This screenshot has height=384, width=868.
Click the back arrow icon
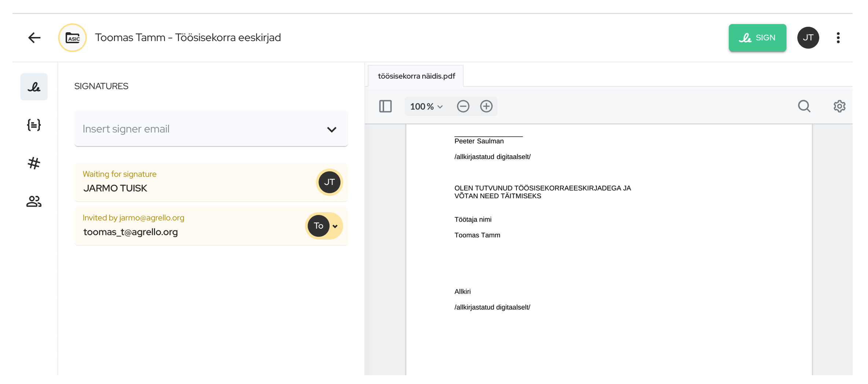coord(34,38)
